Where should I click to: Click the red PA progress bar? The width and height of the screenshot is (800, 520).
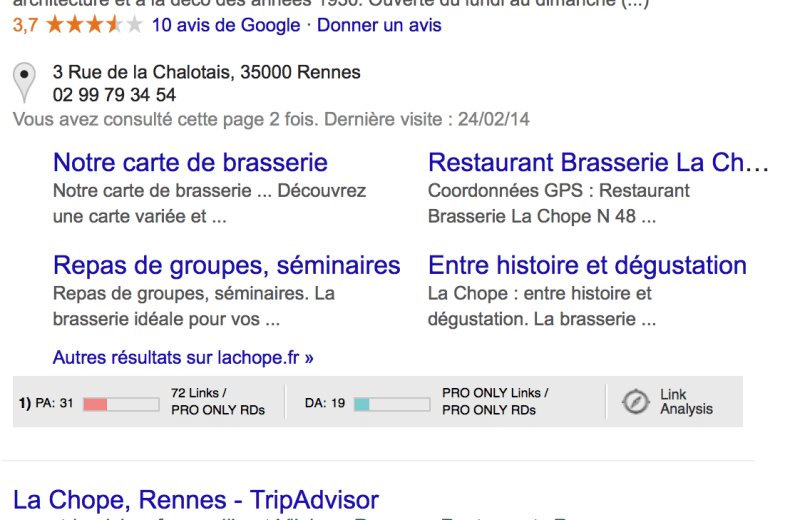[x=121, y=404]
